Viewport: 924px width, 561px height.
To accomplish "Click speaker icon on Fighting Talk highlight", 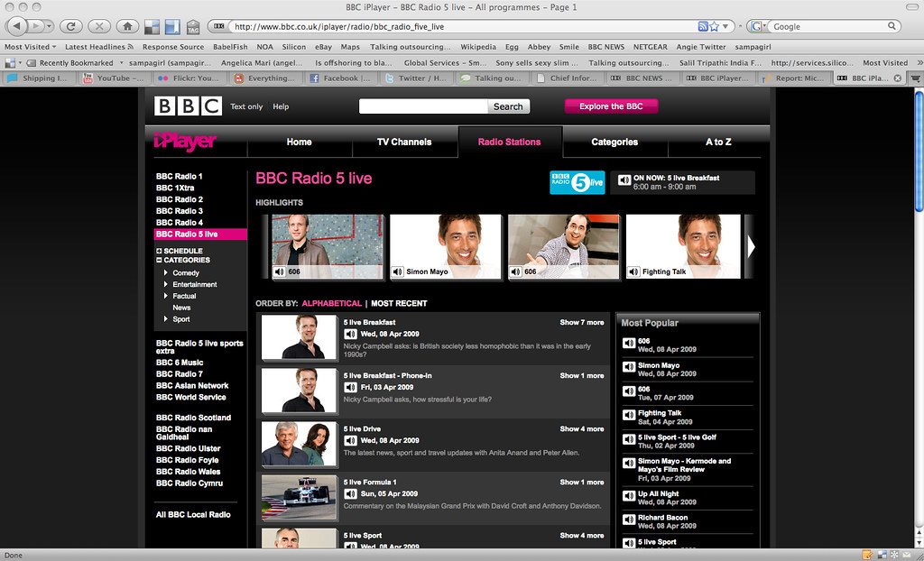I will click(633, 271).
